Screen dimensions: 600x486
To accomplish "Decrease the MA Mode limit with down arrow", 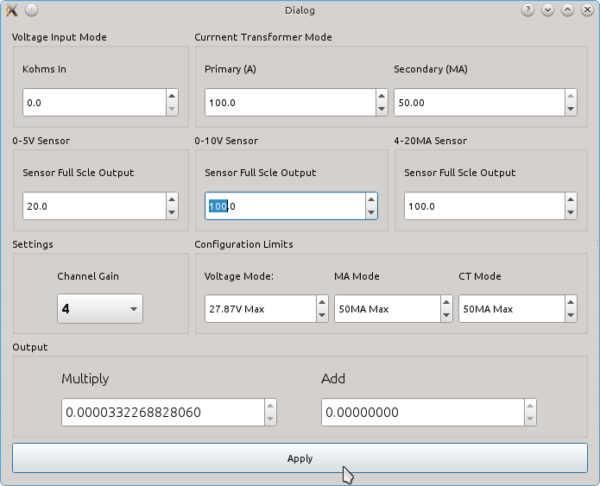I will [448, 315].
